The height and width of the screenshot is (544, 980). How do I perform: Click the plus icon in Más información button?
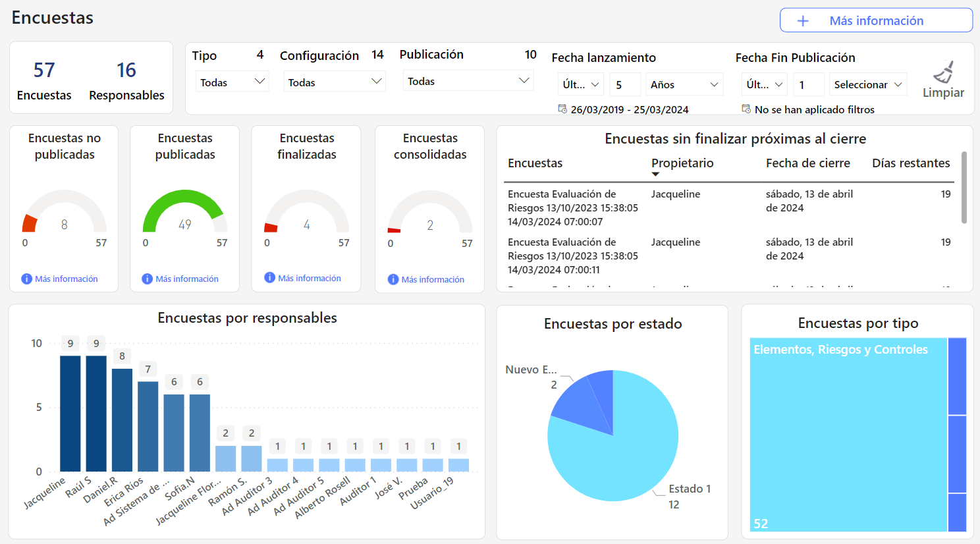point(803,21)
